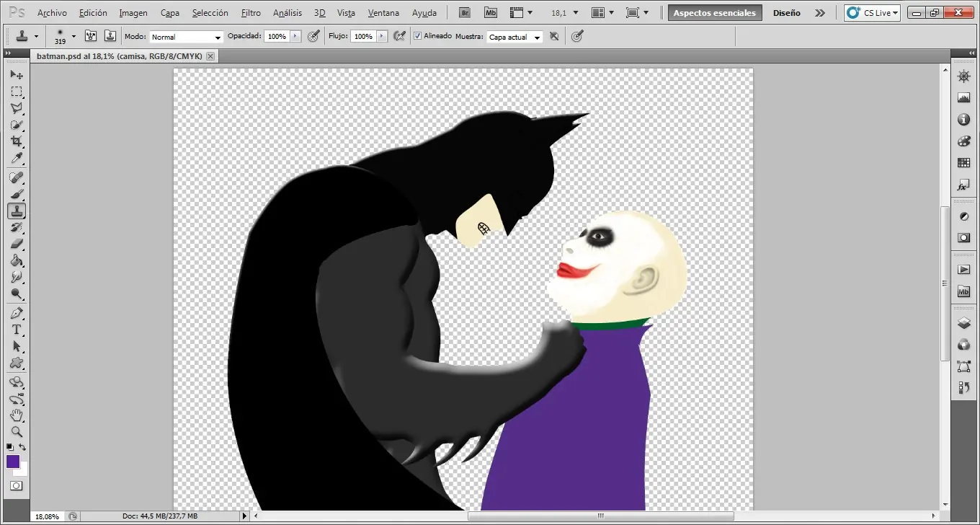980x525 pixels.
Task: Click the Aspectos esenciales workspace button
Action: pyautogui.click(x=714, y=12)
